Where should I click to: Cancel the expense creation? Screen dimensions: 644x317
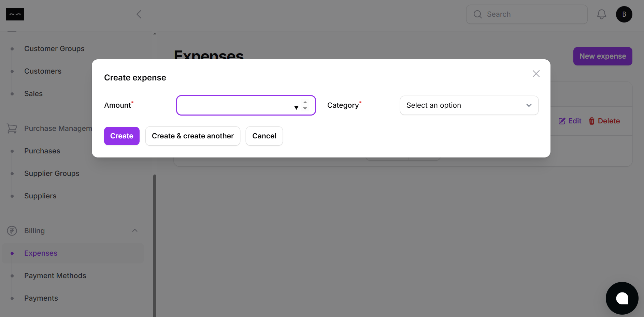(x=264, y=136)
